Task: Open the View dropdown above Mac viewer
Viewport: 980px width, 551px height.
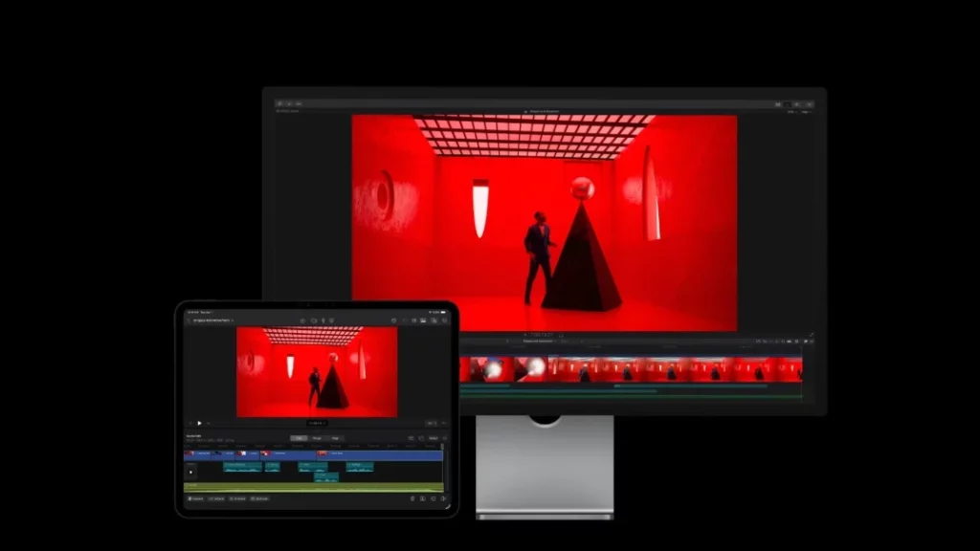Action: (806, 112)
